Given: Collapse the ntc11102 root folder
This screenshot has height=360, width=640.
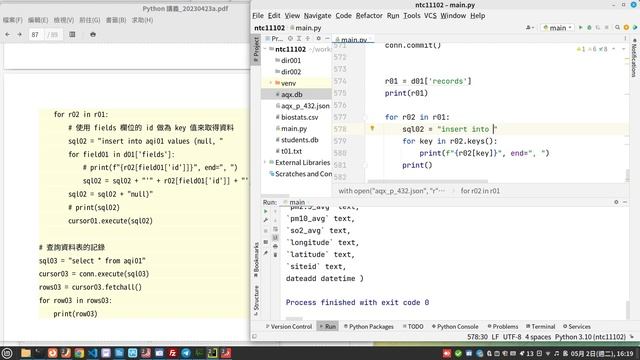Looking at the screenshot, I should (x=265, y=49).
